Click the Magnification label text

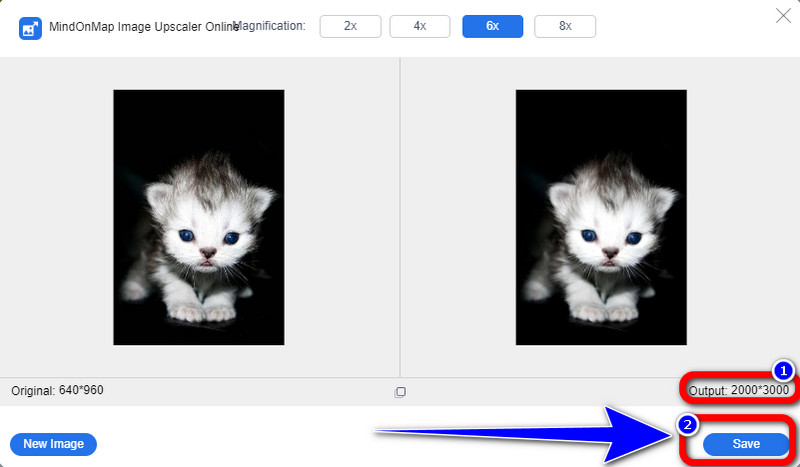(270, 25)
